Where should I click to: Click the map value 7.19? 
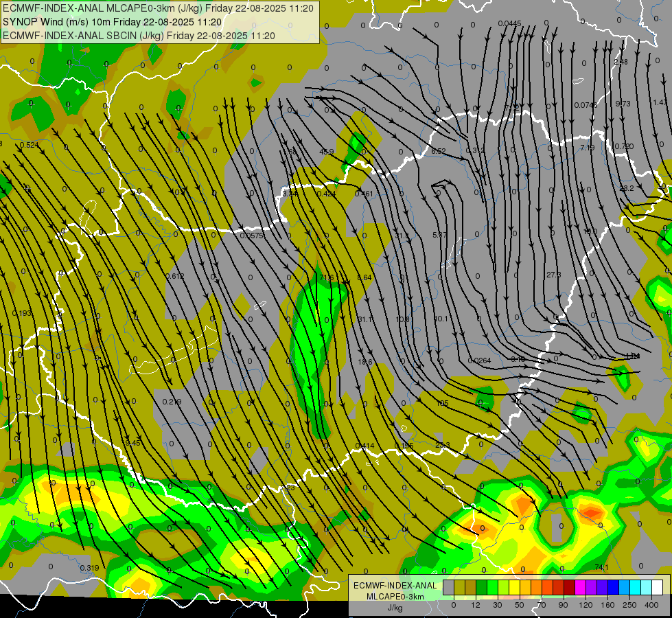click(587, 148)
